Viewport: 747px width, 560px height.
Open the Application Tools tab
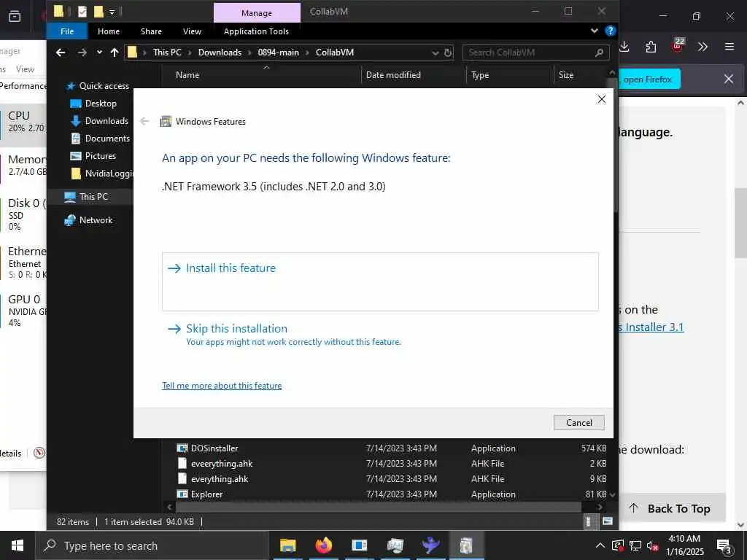[256, 31]
